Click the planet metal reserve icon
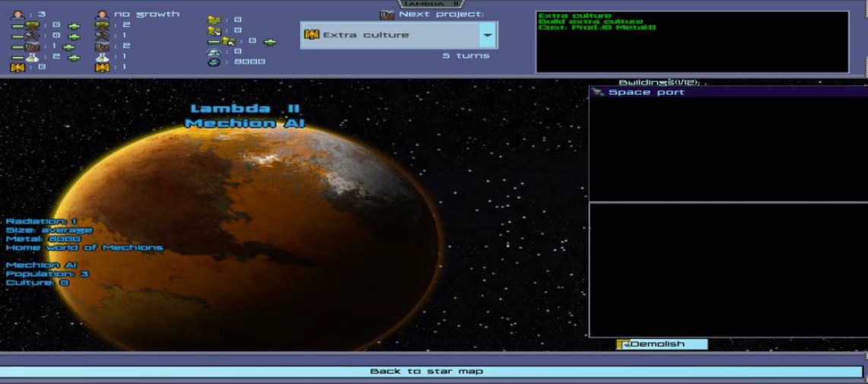 click(x=214, y=62)
